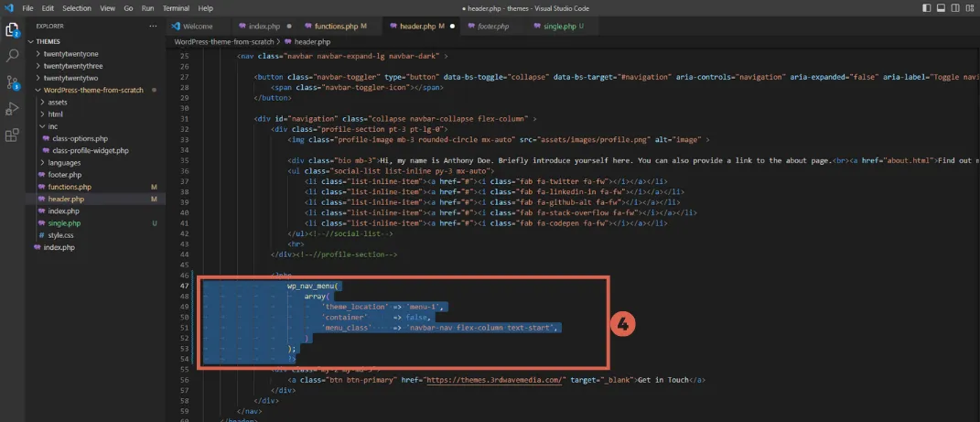Open the Edit menu
The height and width of the screenshot is (422, 980).
tap(48, 8)
